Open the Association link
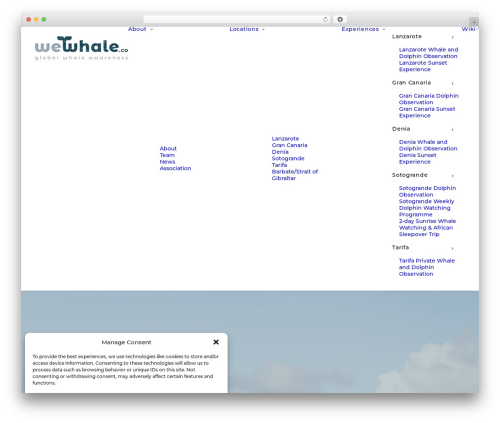The height and width of the screenshot is (423, 500). coord(175,168)
